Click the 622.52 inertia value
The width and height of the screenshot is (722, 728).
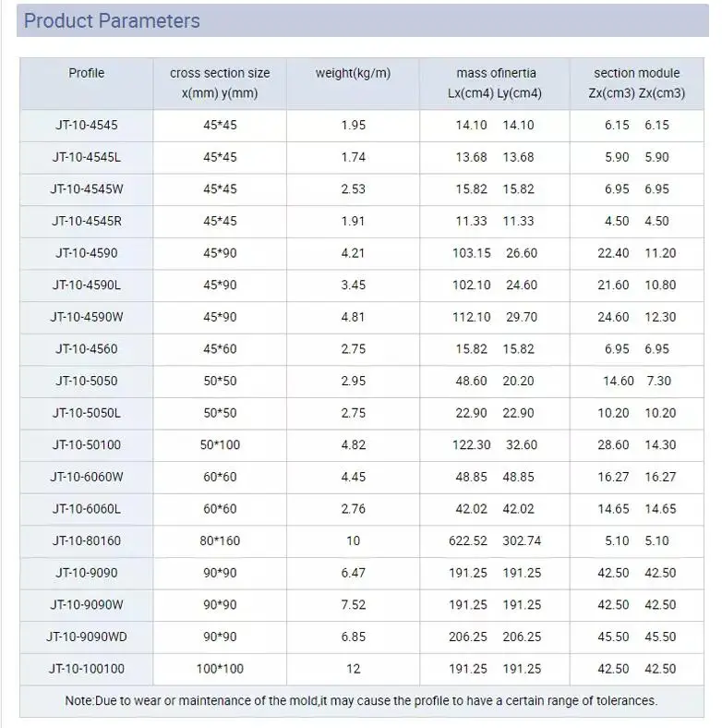pyautogui.click(x=468, y=540)
